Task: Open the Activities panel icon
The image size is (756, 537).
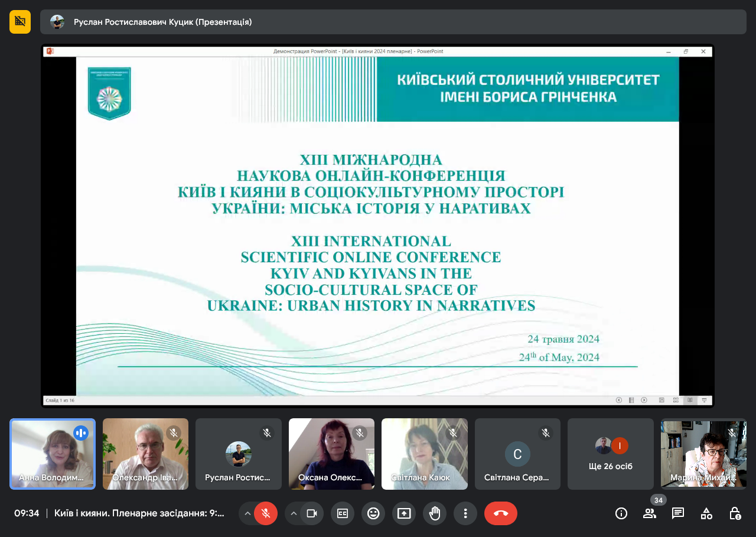Action: coord(706,513)
